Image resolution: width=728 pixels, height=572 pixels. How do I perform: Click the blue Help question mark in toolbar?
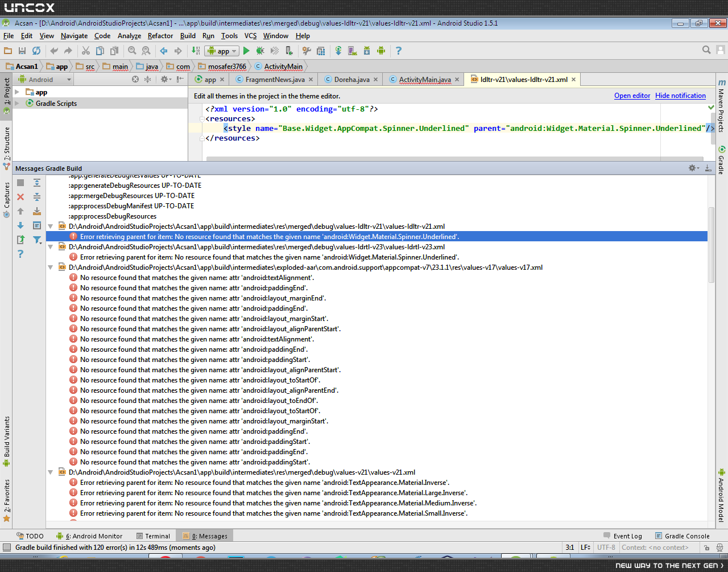pos(399,51)
